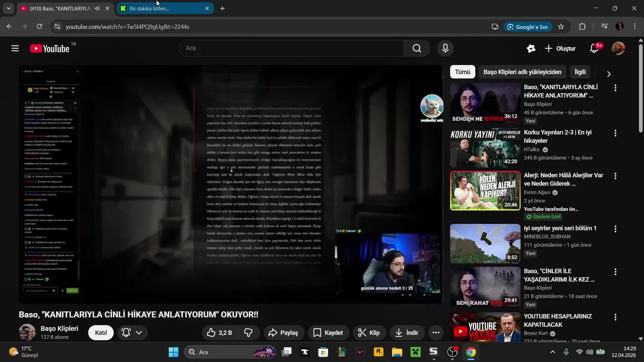
Task: Select the Tümü filter chip
Action: tap(462, 72)
